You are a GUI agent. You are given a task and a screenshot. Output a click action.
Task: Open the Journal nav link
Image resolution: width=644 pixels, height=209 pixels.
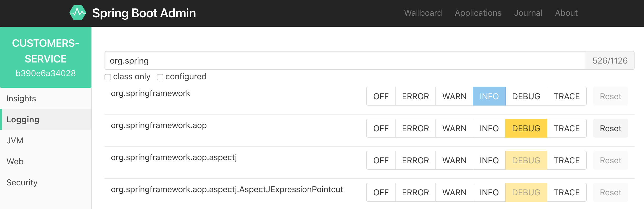pos(528,13)
